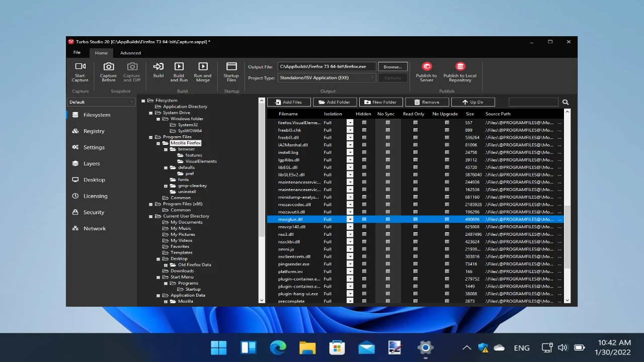644x362 pixels.
Task: Toggle Hidden checkbox for precomplete
Action: pyautogui.click(x=364, y=301)
